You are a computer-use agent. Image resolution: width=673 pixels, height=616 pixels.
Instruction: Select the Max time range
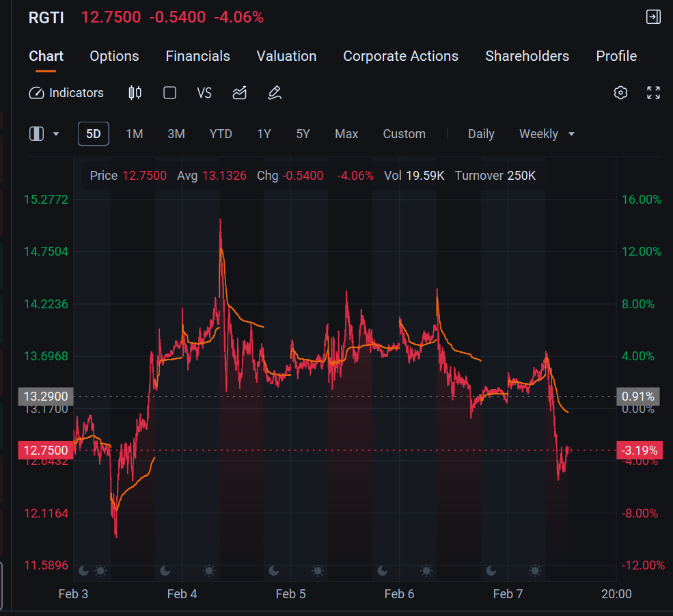click(x=346, y=134)
